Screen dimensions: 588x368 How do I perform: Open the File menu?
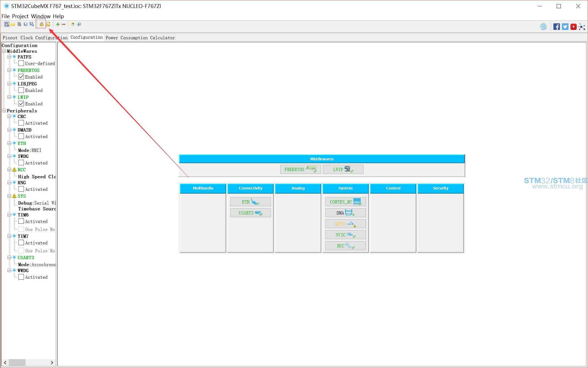point(5,16)
